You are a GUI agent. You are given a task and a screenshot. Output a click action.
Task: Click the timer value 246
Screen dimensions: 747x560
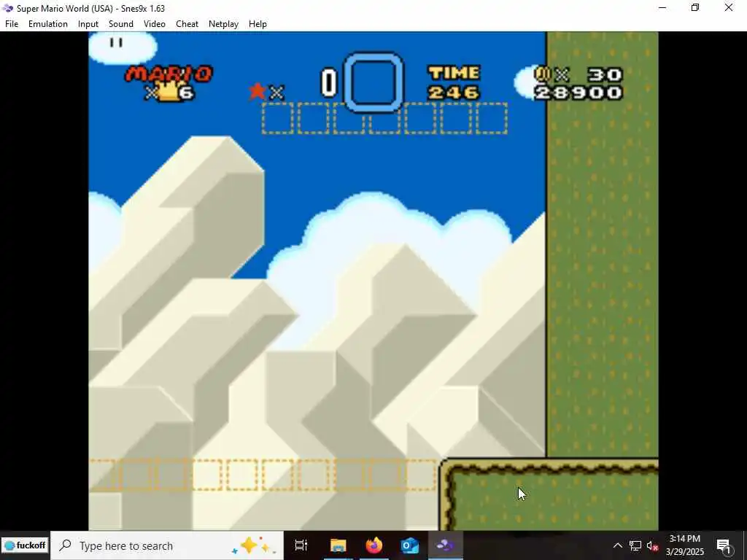[454, 92]
